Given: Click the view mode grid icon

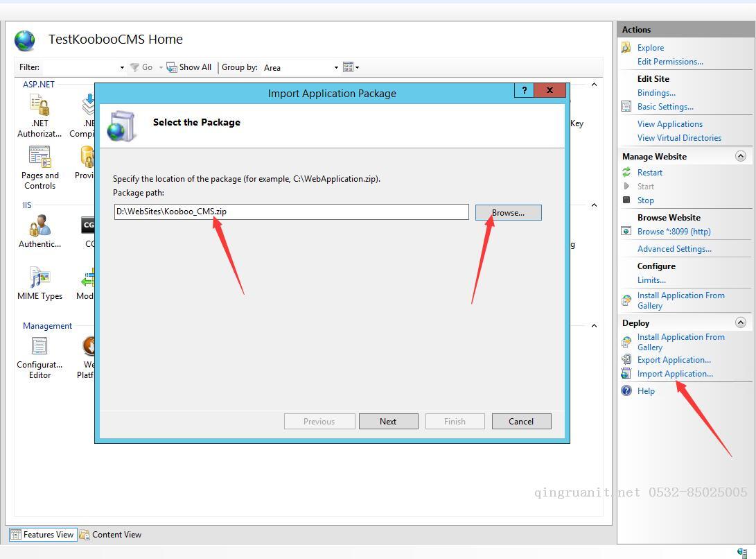Looking at the screenshot, I should click(x=348, y=67).
